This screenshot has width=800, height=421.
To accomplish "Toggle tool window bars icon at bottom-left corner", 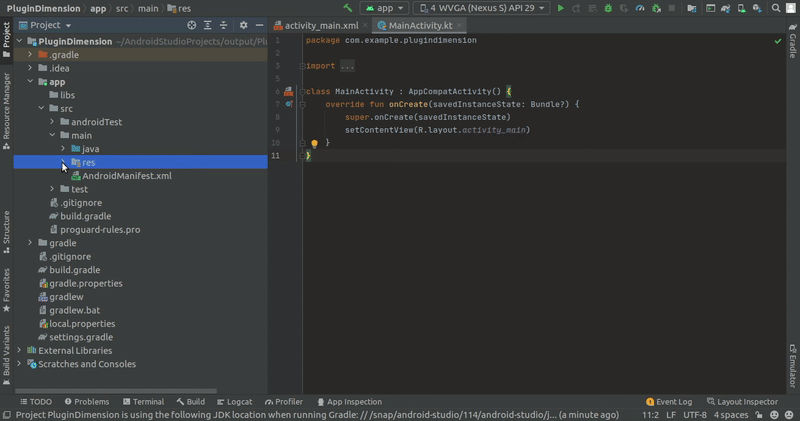I will coord(7,415).
